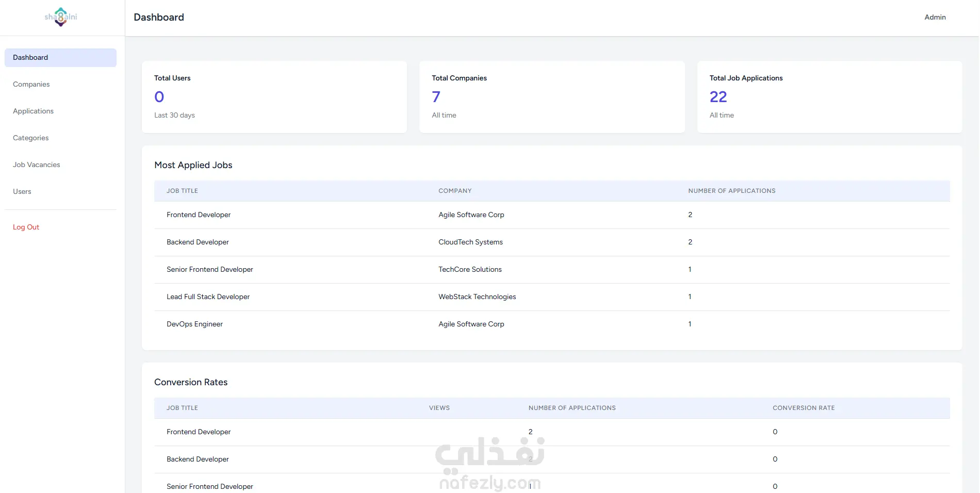The height and width of the screenshot is (493, 980).
Task: Click the Total Companies value 7
Action: 436,97
